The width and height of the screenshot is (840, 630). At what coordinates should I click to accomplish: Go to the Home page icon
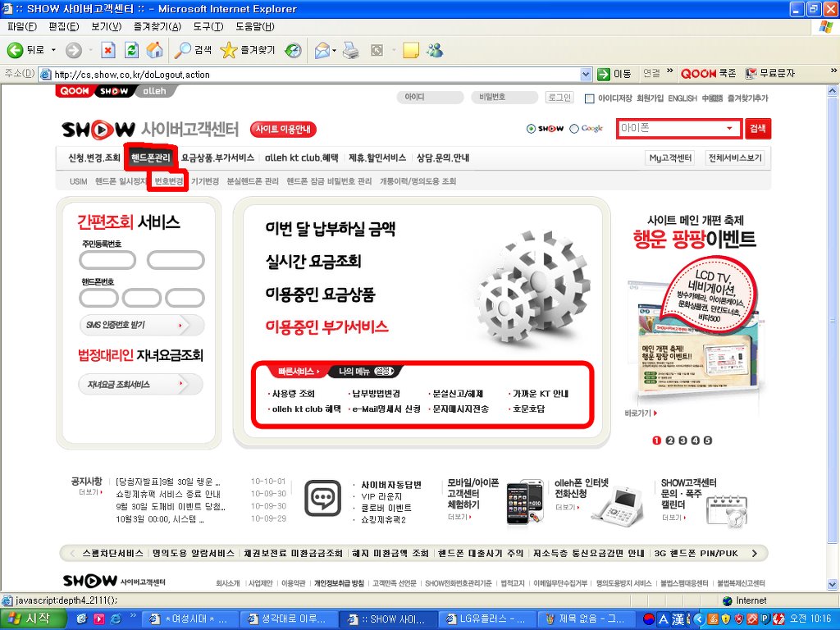(154, 50)
